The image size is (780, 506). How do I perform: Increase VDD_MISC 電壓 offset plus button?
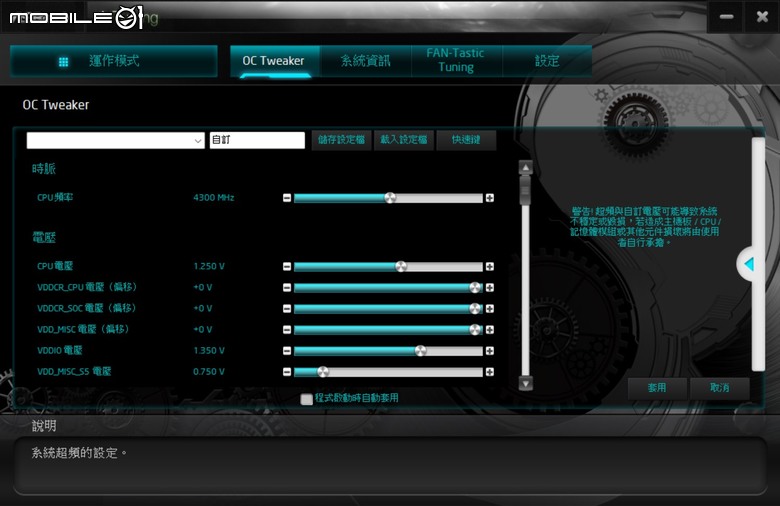[490, 329]
